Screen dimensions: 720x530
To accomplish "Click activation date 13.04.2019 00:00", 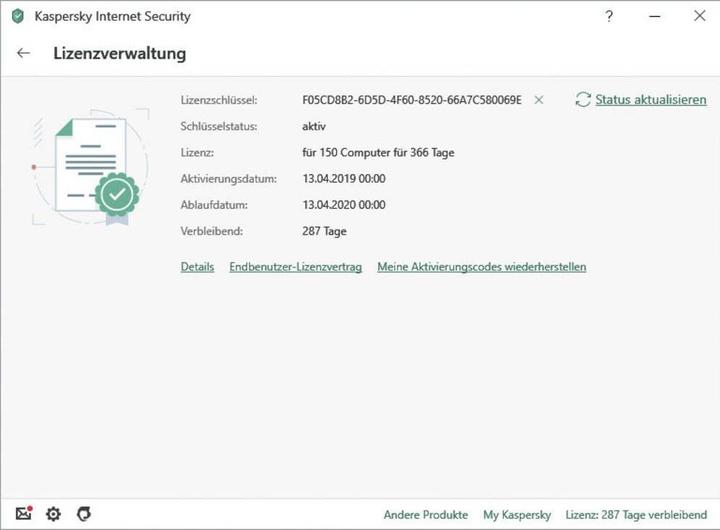I will 344,179.
